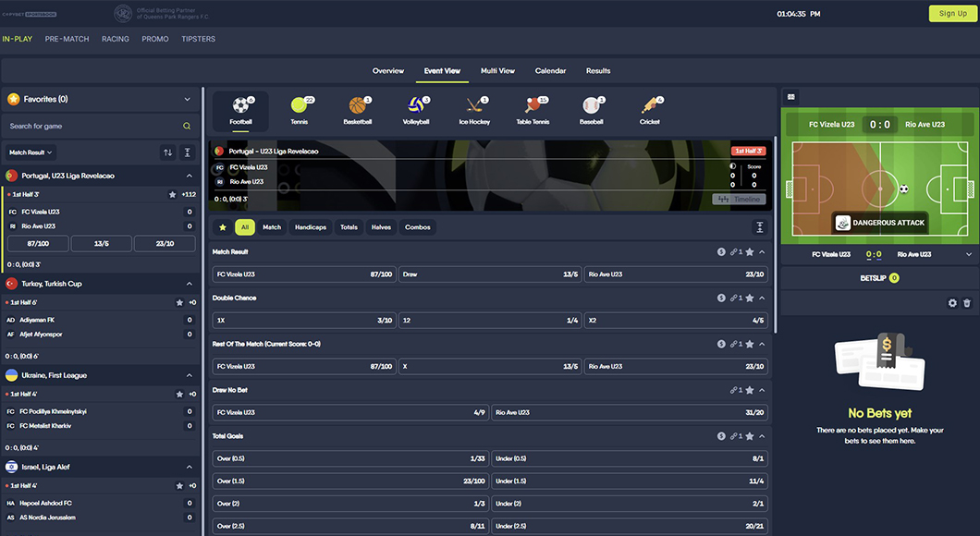Image resolution: width=980 pixels, height=536 pixels.
Task: Bet on Draw at 13/5 in Match Result
Action: [x=490, y=274]
